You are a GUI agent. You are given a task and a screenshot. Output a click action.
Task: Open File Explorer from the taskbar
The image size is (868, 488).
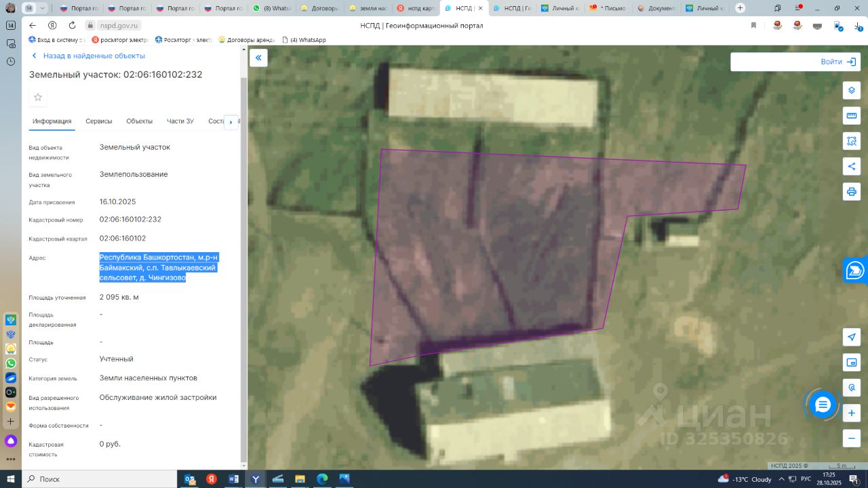coord(300,479)
